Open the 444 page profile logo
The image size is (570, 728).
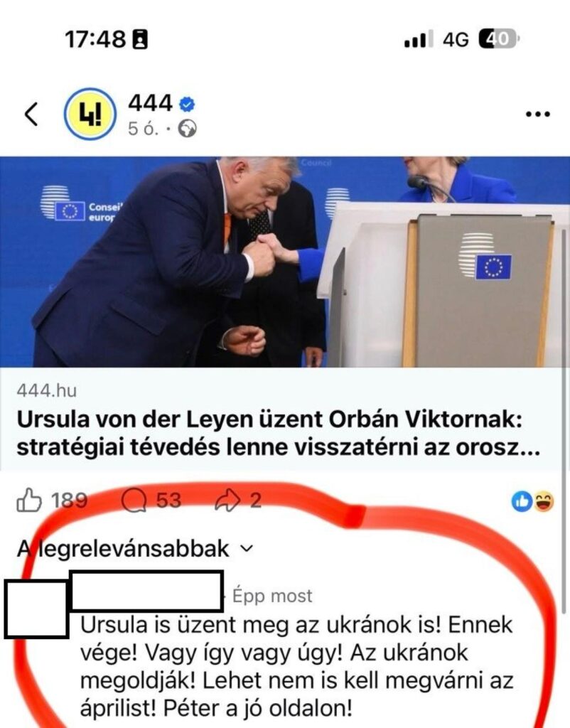[89, 114]
